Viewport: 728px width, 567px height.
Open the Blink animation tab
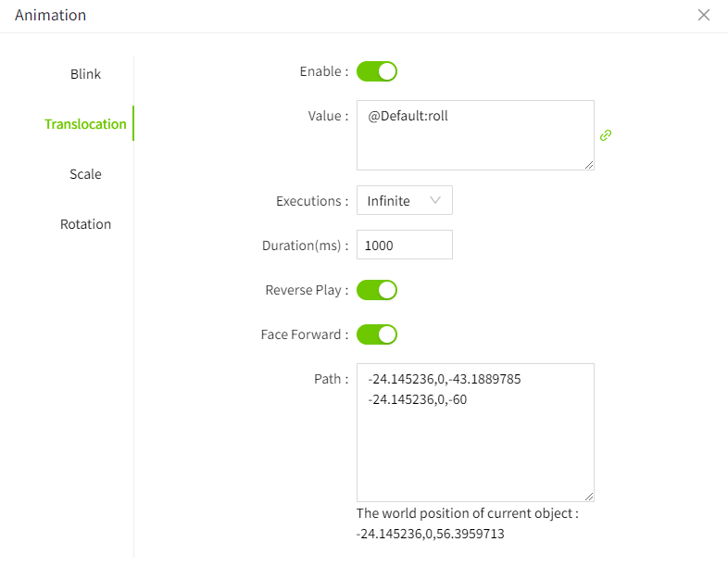(x=85, y=74)
